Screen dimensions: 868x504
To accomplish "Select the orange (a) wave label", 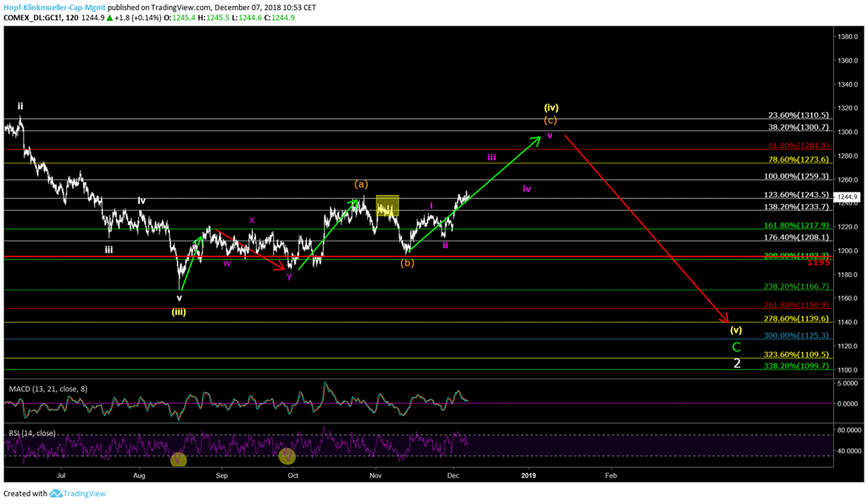I will pyautogui.click(x=360, y=184).
